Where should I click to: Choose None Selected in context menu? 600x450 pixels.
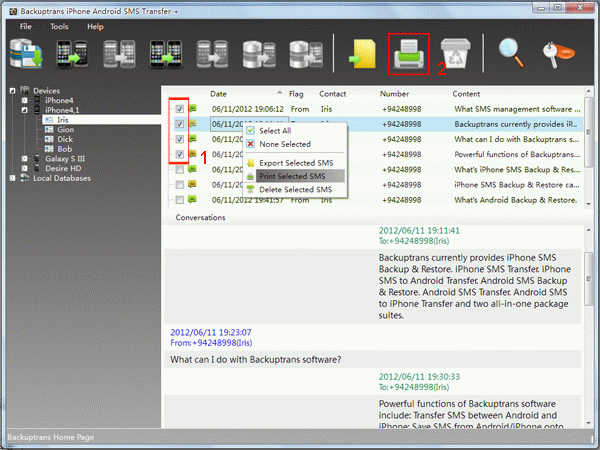295,144
